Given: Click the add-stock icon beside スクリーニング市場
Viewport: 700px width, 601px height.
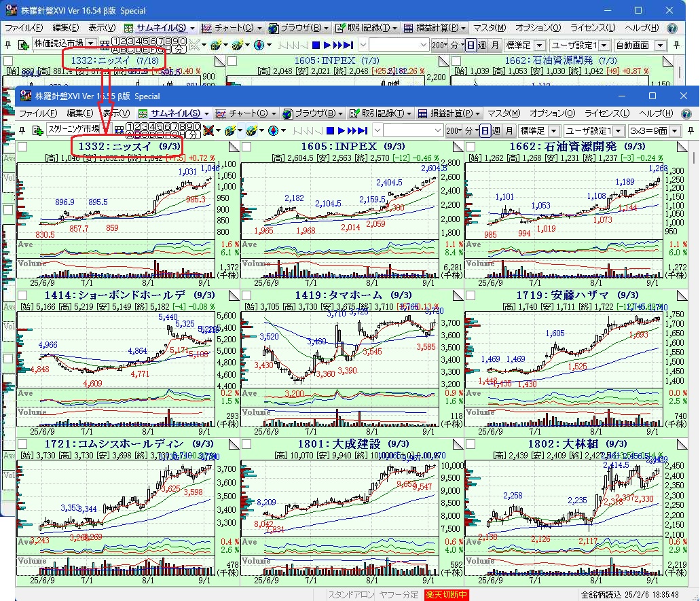Looking at the screenshot, I should [38, 130].
